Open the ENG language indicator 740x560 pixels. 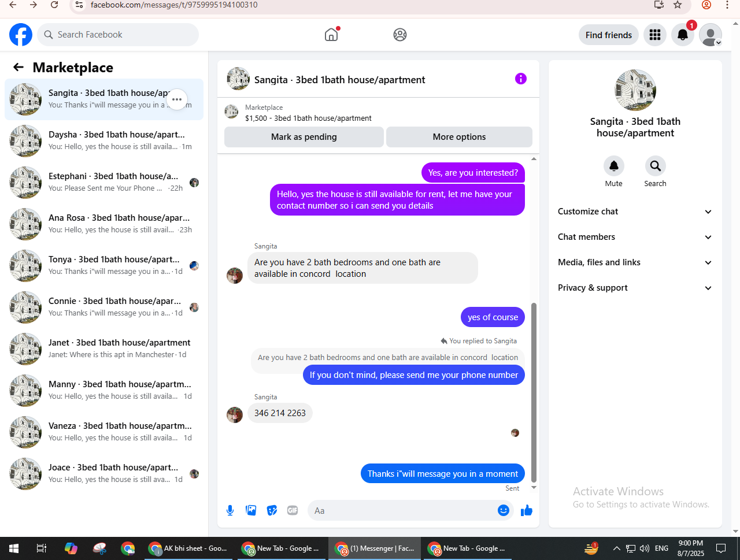(x=662, y=548)
